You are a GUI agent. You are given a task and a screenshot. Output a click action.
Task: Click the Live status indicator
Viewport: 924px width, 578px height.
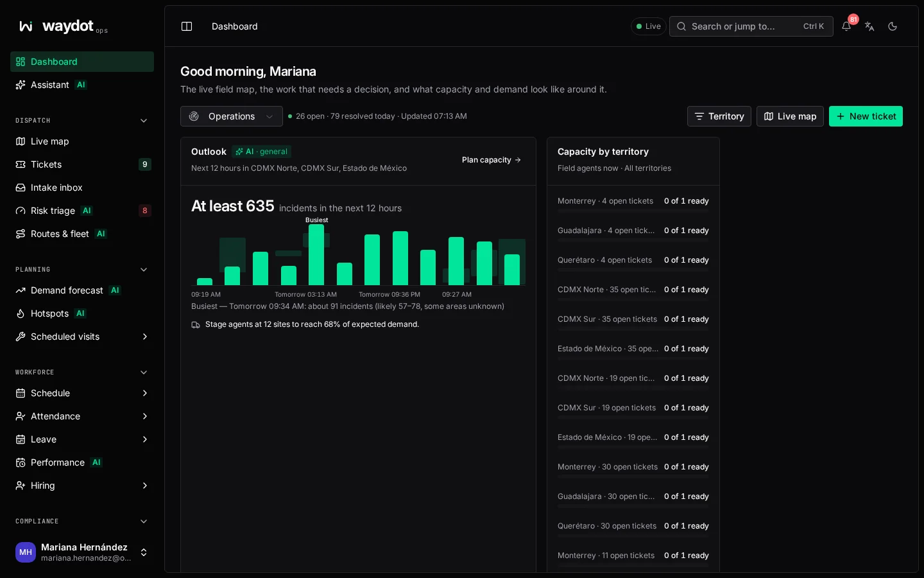(649, 26)
